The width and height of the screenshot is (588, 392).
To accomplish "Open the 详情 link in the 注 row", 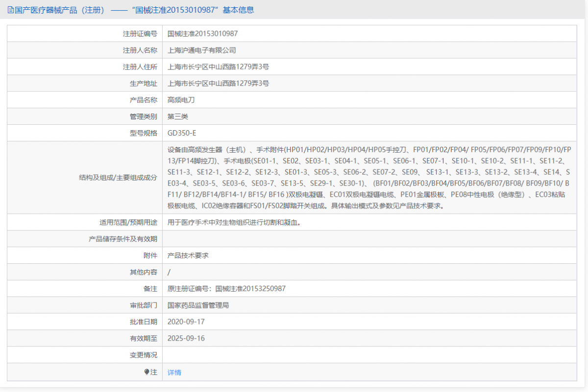I will coord(174,372).
